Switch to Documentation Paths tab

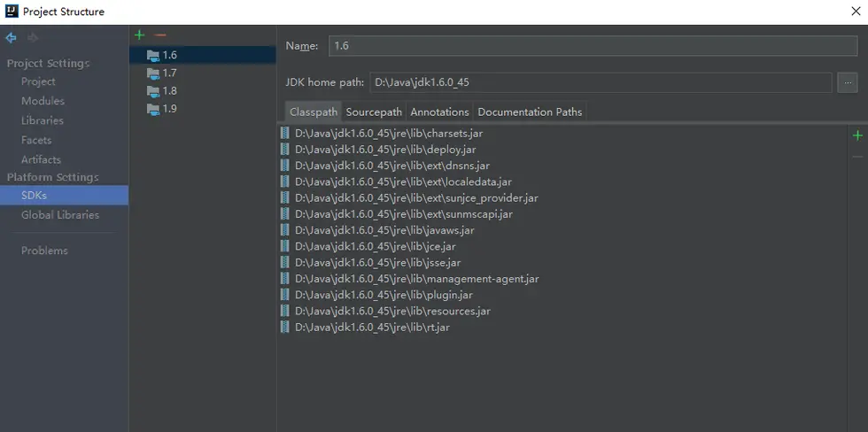530,112
